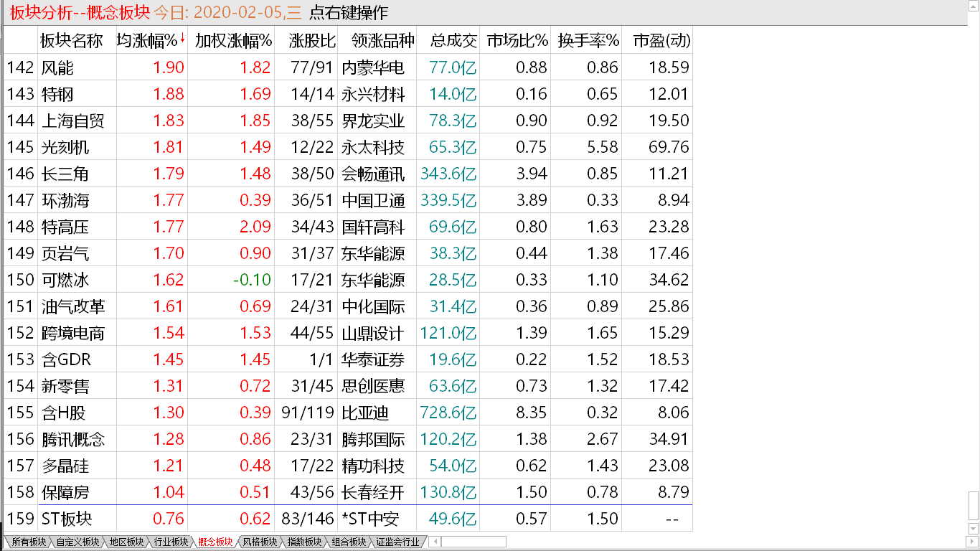Image resolution: width=980 pixels, height=551 pixels.
Task: Select the 新零售 sector name
Action: [x=65, y=386]
